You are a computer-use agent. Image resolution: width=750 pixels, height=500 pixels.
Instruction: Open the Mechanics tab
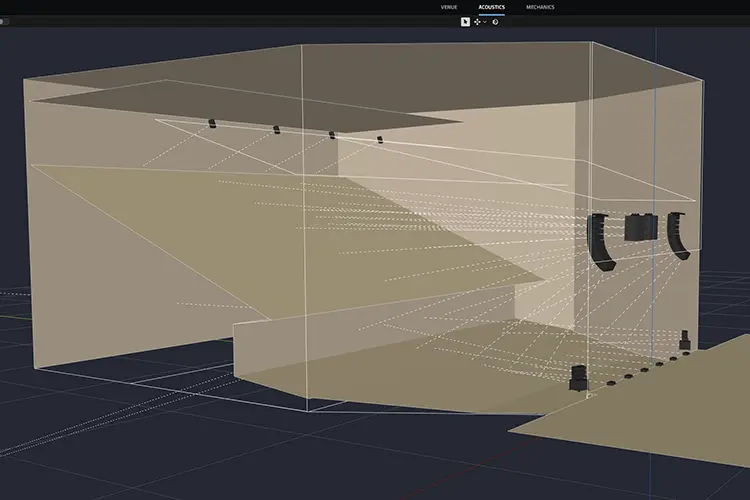point(540,7)
